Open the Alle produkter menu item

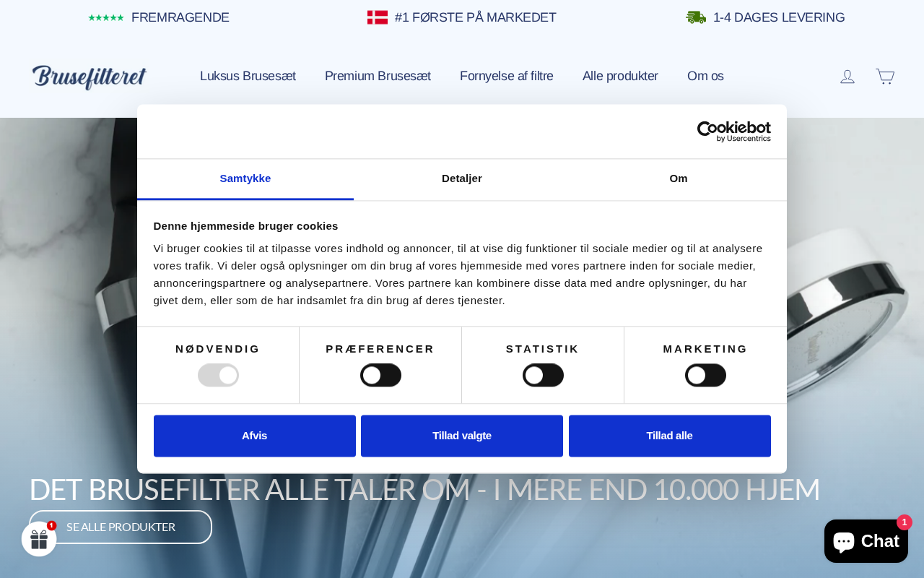coord(620,76)
